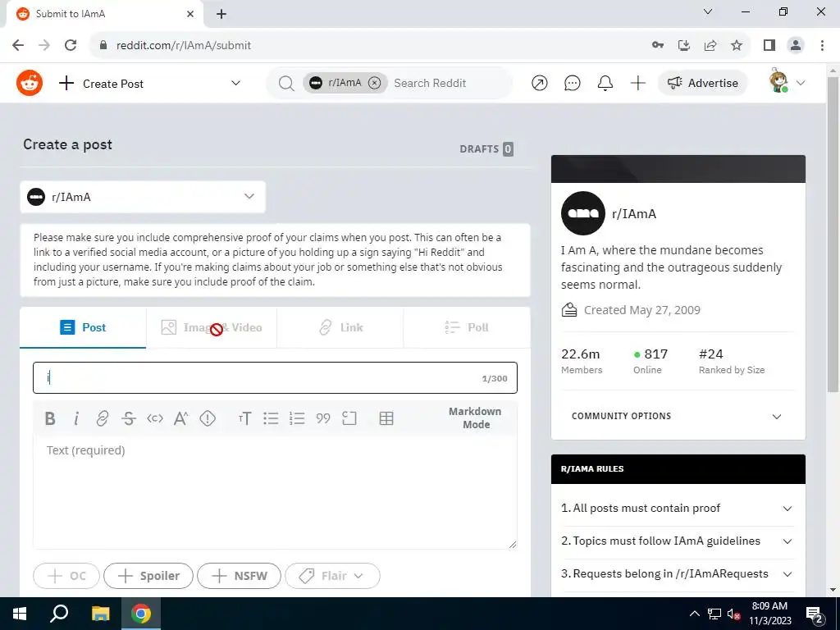Open the Chrome tab search chevron

[708, 11]
